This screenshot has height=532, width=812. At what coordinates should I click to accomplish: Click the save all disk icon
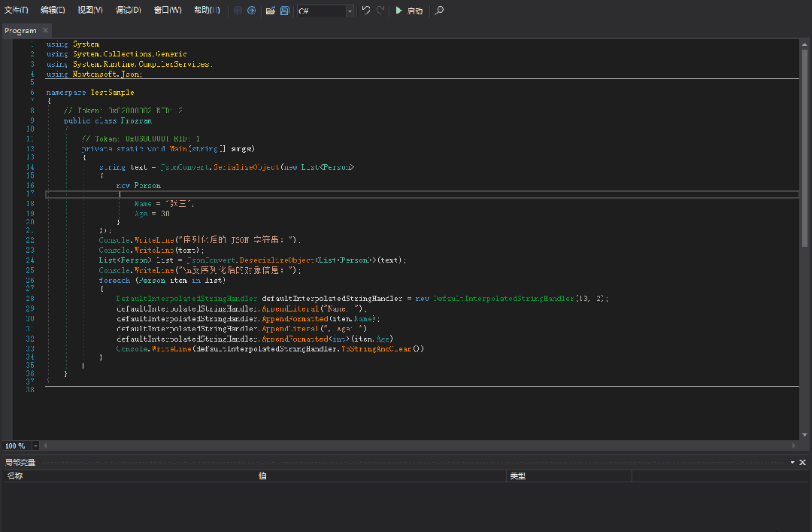point(285,11)
